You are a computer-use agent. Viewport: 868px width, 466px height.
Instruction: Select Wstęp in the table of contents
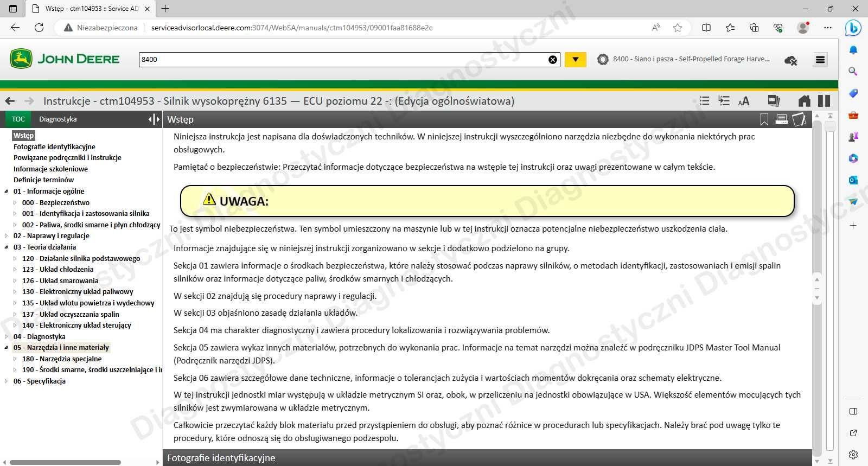click(x=23, y=136)
